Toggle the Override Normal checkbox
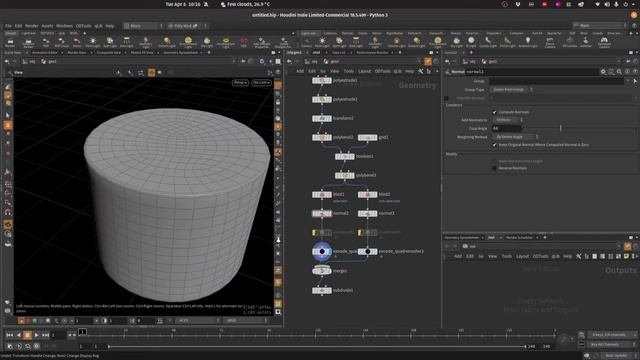Screen dimensions: 640x360 [x=446, y=98]
